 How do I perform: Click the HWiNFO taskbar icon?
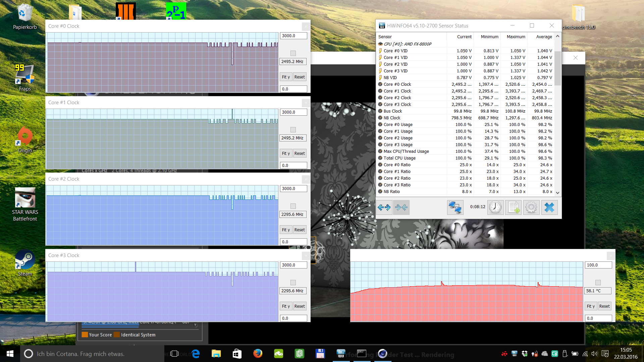click(x=341, y=354)
